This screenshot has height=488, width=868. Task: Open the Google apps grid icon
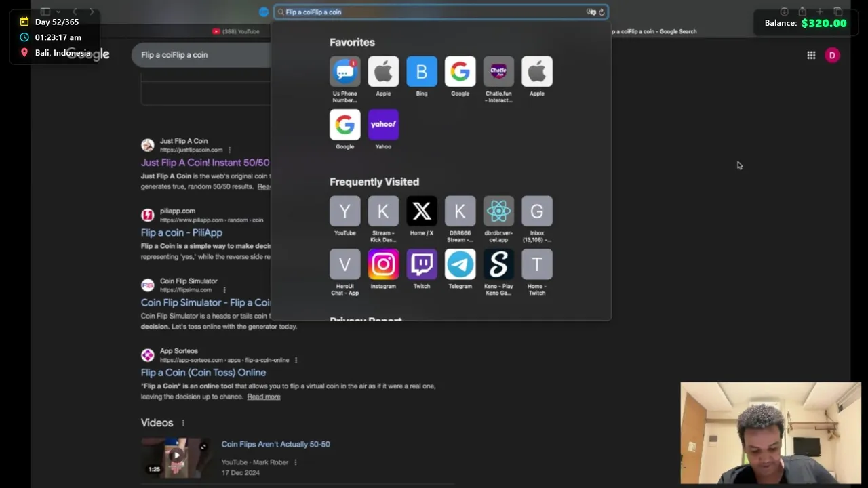[811, 55]
